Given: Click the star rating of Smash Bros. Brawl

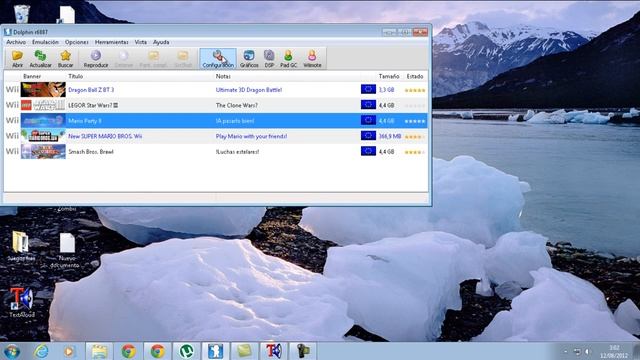Looking at the screenshot, I should click(x=415, y=152).
